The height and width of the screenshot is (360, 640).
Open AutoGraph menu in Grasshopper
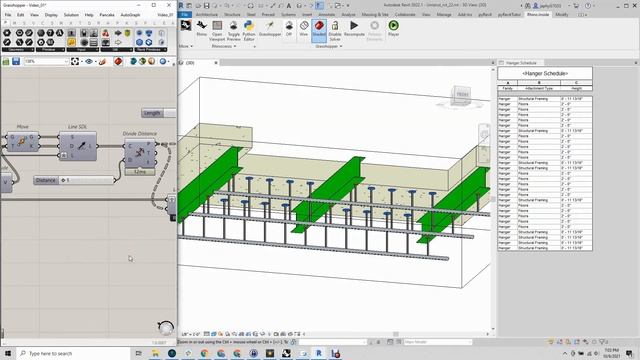pyautogui.click(x=130, y=15)
